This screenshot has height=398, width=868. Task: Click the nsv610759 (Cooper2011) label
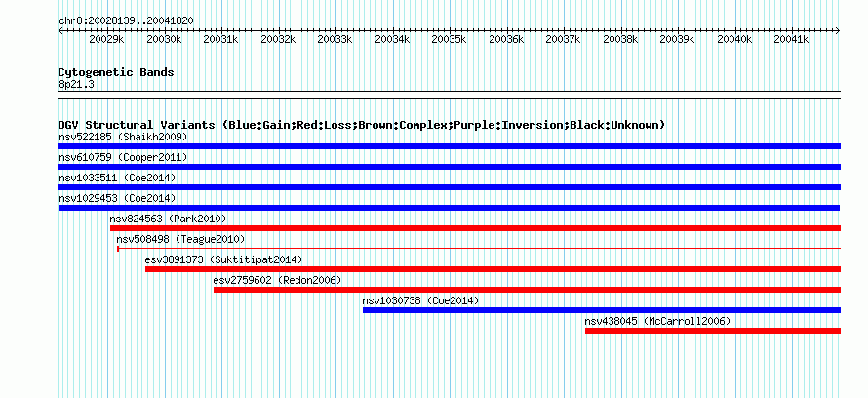[123, 157]
